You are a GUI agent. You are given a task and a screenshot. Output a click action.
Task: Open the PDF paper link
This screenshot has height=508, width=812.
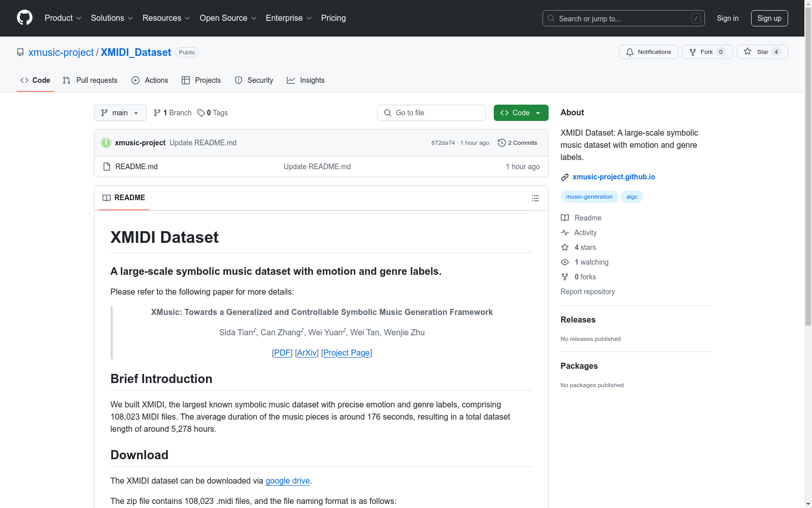click(x=282, y=353)
